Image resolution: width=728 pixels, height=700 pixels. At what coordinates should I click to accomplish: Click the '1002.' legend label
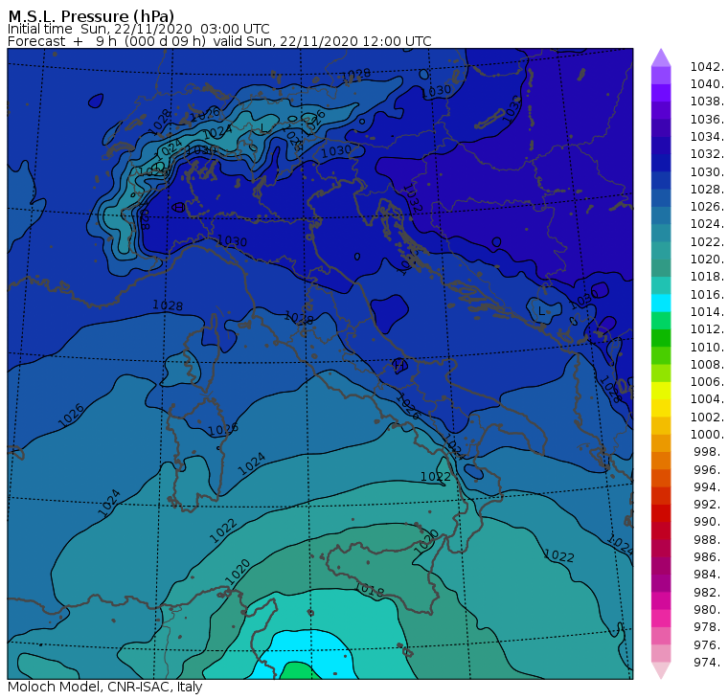click(x=707, y=417)
